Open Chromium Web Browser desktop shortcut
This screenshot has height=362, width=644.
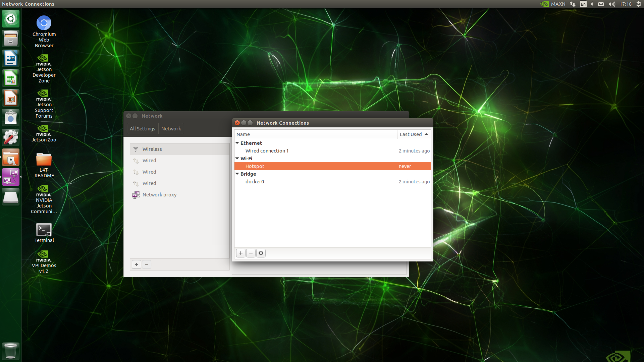point(44,32)
